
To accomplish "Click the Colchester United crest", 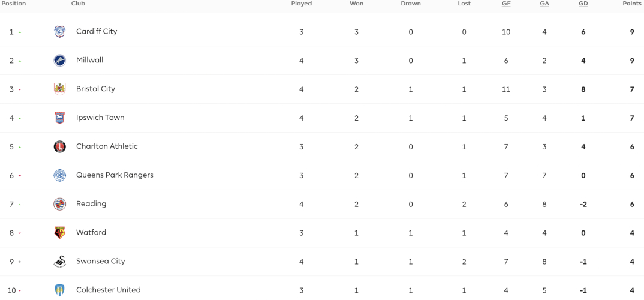I will [59, 290].
